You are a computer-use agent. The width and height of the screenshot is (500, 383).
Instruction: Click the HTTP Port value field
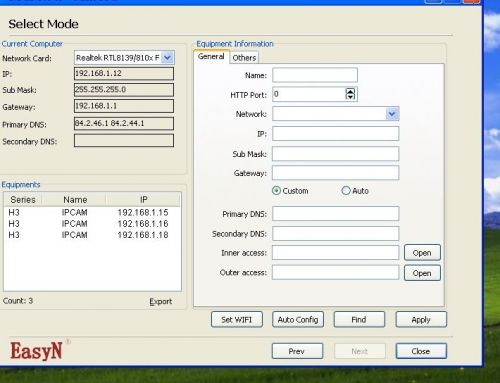point(309,94)
